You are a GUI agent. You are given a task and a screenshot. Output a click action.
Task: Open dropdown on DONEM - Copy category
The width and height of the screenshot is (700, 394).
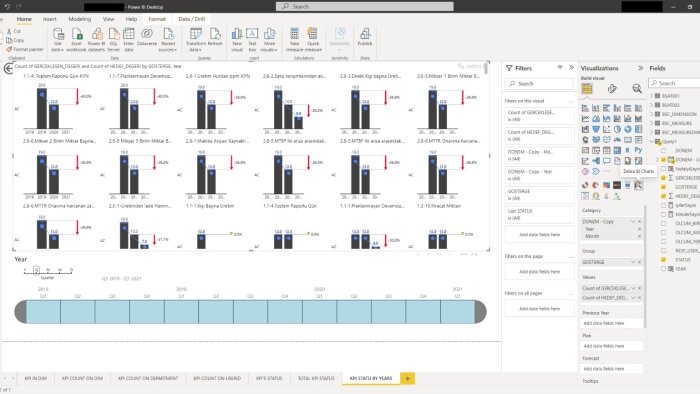[x=633, y=222]
